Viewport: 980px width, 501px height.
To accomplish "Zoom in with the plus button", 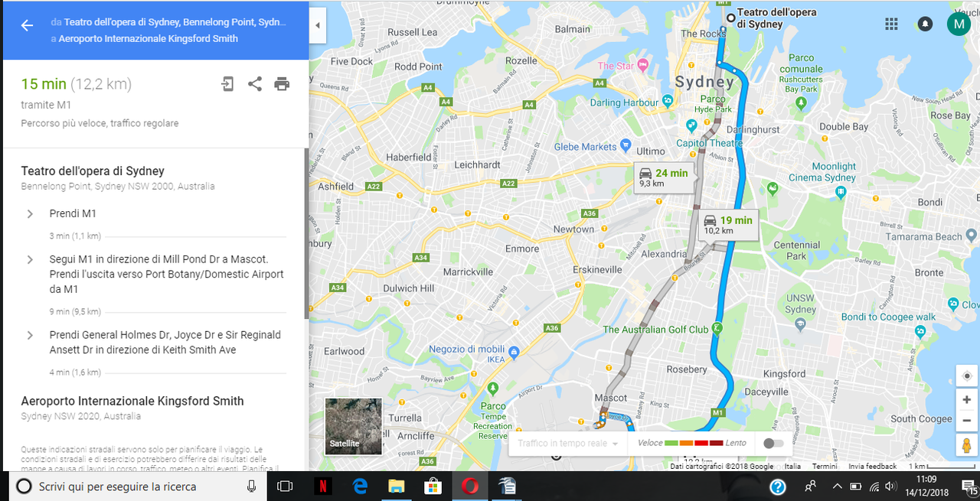I will point(966,400).
